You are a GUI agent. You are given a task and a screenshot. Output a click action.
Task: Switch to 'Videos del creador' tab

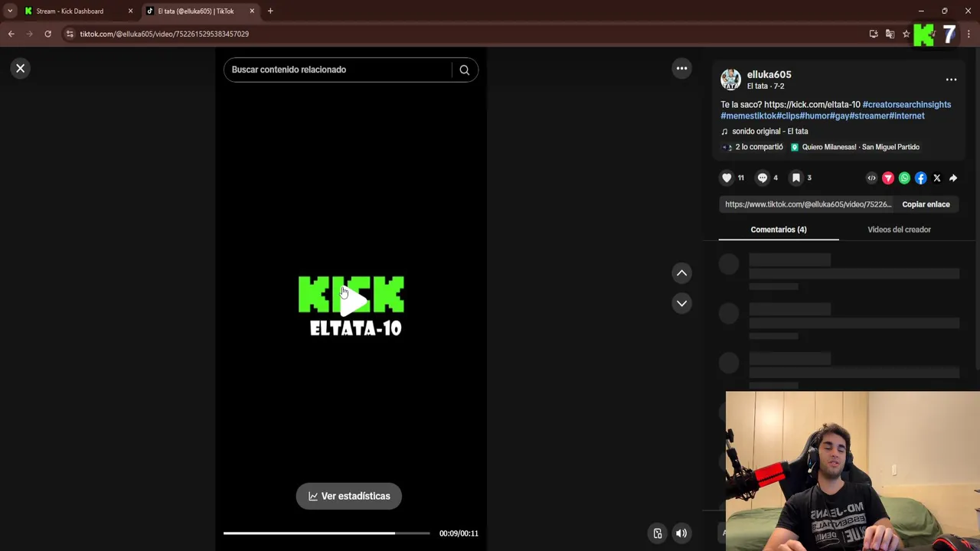point(899,230)
